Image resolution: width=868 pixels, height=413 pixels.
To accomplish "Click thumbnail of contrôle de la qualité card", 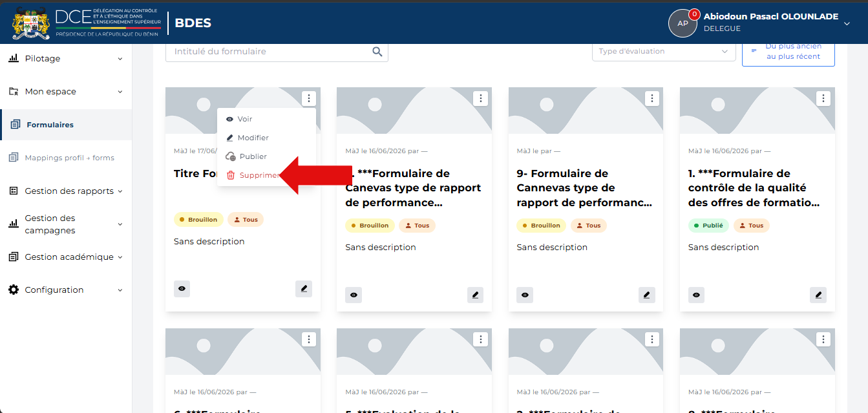I will (757, 111).
